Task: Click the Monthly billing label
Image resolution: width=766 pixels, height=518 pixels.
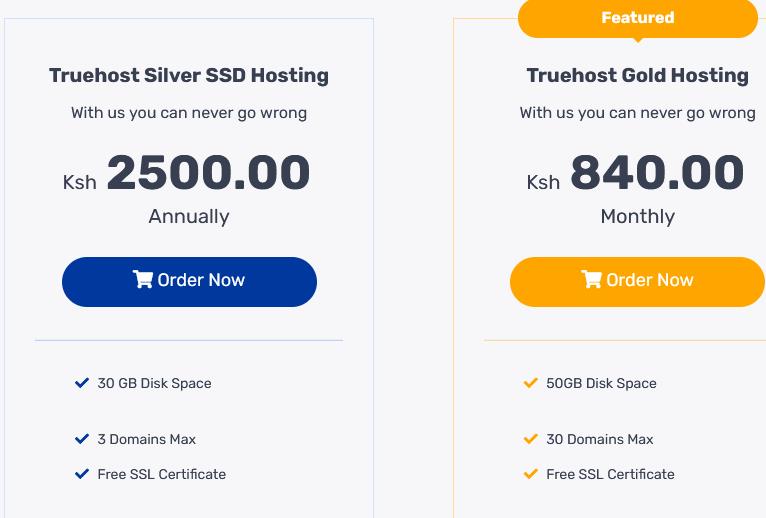Action: (x=638, y=216)
